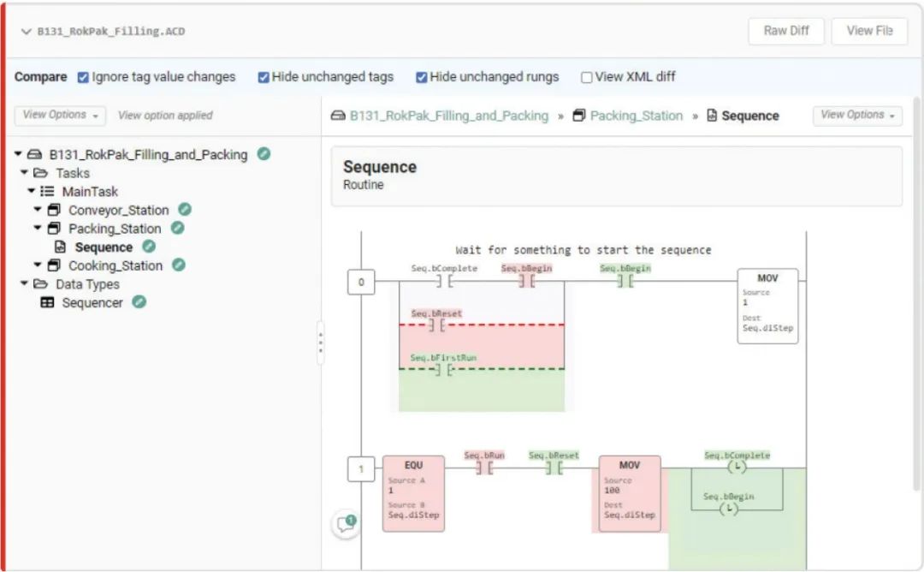The width and height of the screenshot is (924, 572).
Task: Click the Raw Diff button
Action: [x=785, y=31]
